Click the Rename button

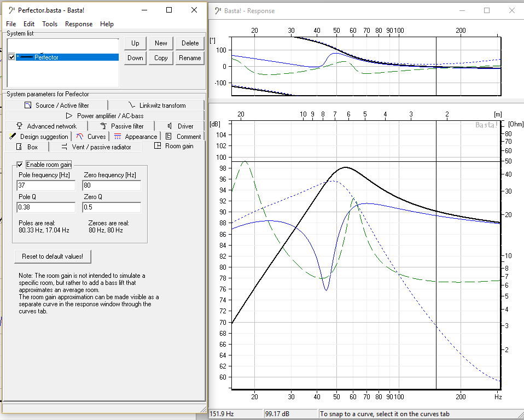[190, 58]
